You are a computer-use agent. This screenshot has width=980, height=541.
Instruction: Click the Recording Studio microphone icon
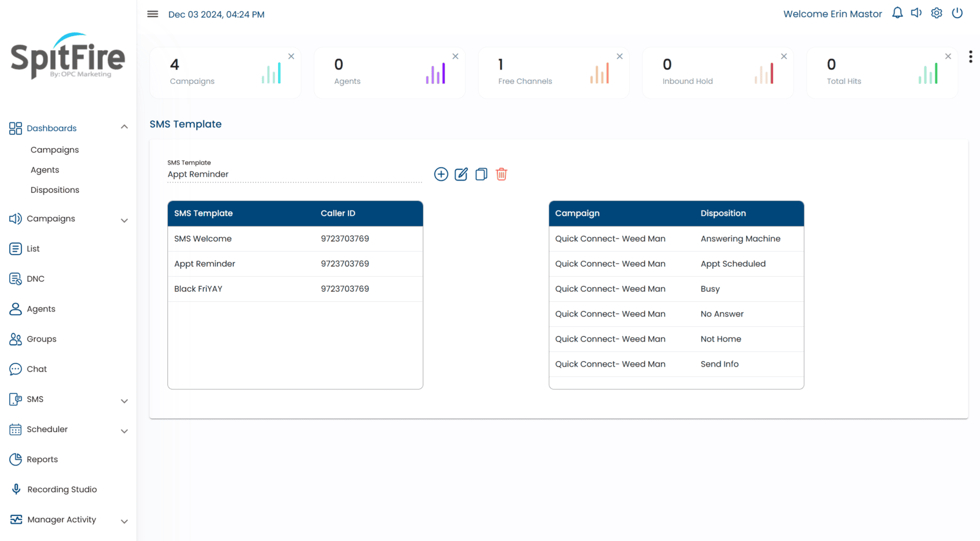point(16,490)
